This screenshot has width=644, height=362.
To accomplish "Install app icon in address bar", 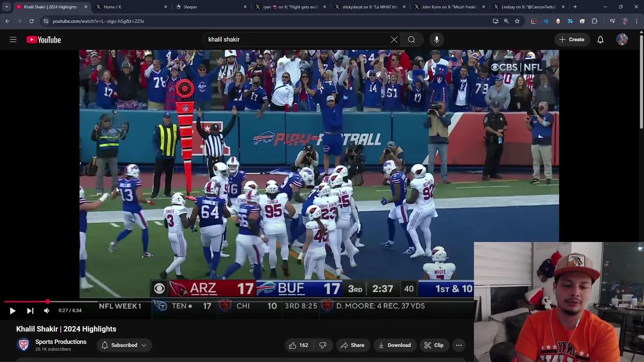I will (496, 21).
